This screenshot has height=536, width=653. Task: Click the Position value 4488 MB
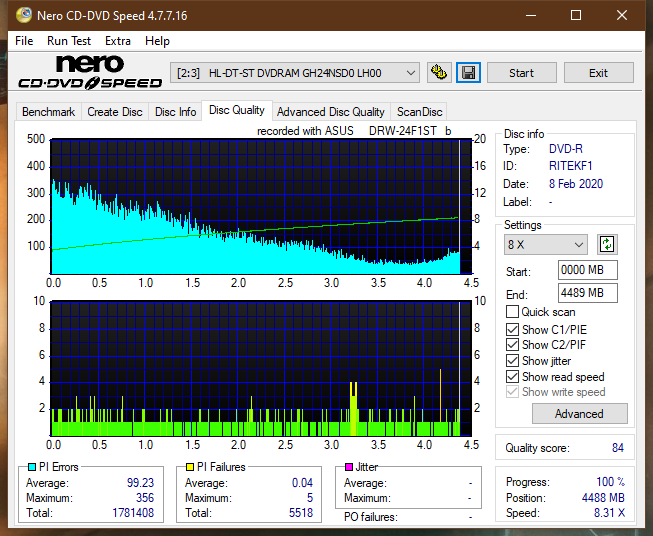pos(603,498)
